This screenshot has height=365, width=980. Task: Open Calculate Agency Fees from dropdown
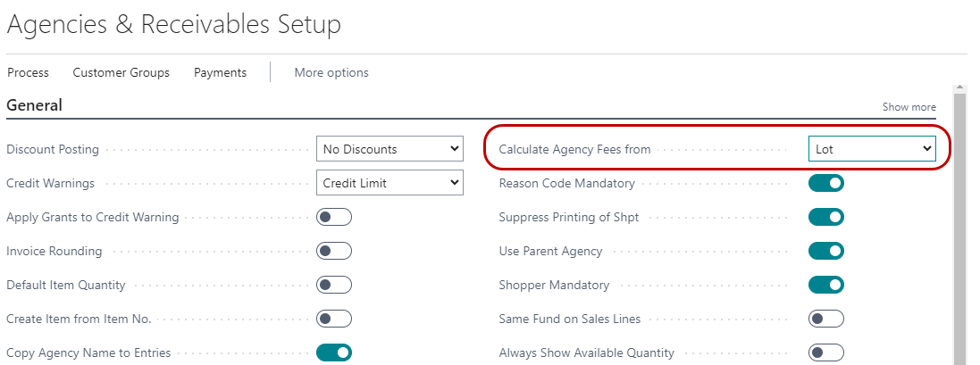point(871,149)
